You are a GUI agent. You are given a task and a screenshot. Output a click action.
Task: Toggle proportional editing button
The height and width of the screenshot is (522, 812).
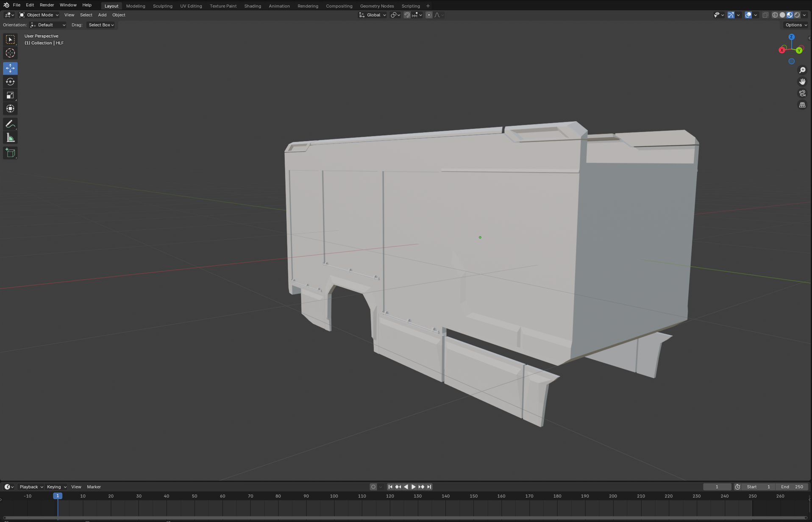[x=429, y=15]
